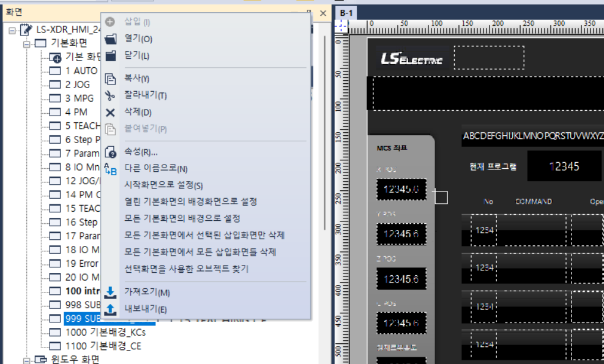Collapse the 기본화면 tree node
The height and width of the screenshot is (364, 604).
[x=26, y=43]
